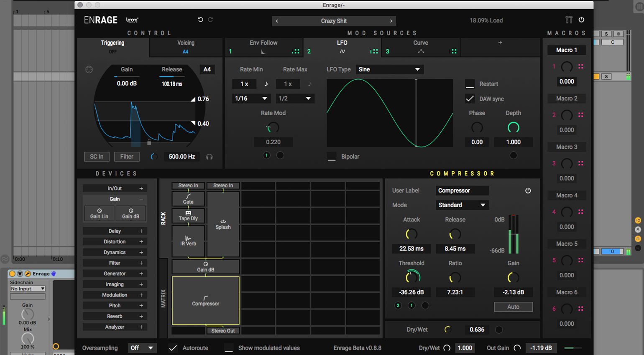
Task: Adjust the Compressor Attack knob
Action: pos(411,234)
